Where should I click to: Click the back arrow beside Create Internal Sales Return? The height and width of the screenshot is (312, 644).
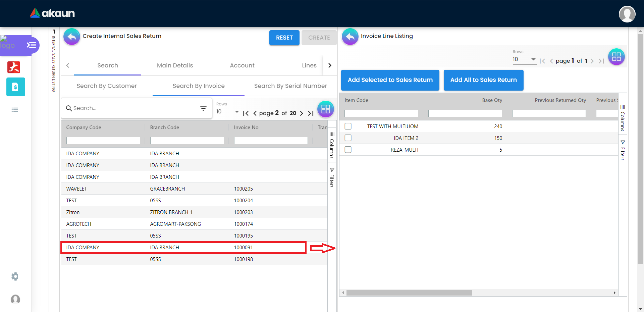(x=72, y=37)
